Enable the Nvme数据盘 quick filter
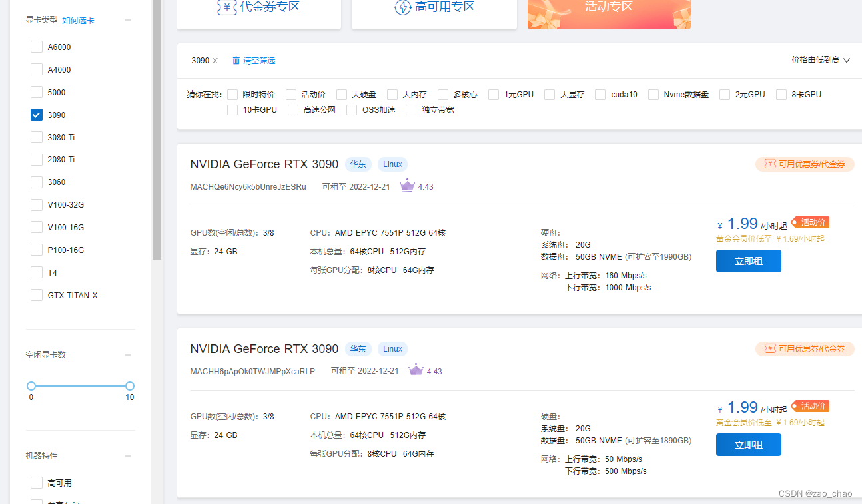862x504 pixels. coord(653,95)
